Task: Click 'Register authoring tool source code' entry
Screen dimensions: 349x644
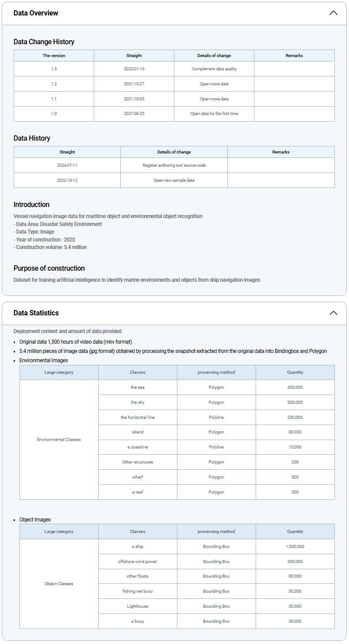Action: [x=174, y=165]
